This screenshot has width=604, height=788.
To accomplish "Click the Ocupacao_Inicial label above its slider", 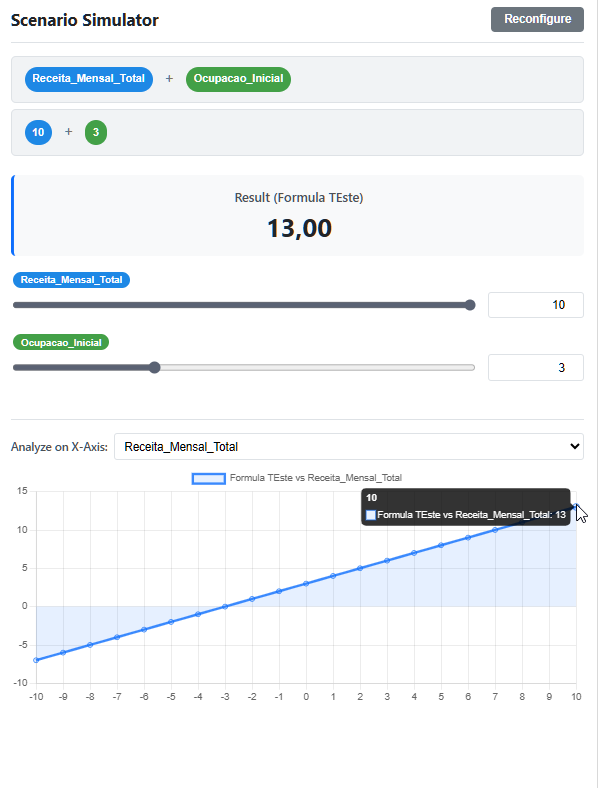I will (61, 342).
